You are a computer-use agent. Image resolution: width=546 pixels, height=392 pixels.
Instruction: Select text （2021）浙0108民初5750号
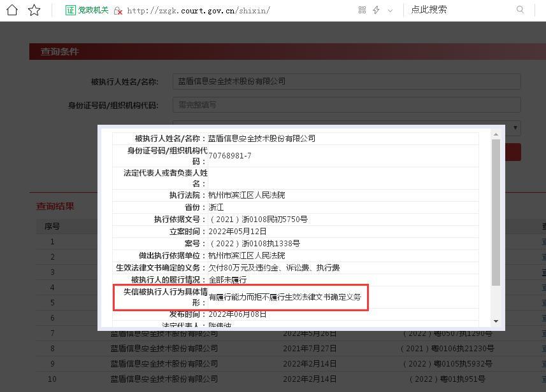click(258, 220)
